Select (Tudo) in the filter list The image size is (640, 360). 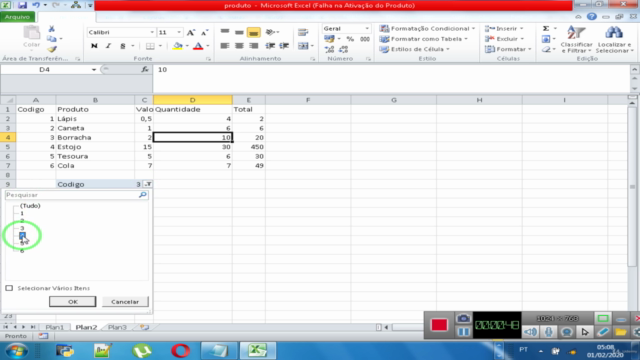tap(30, 206)
